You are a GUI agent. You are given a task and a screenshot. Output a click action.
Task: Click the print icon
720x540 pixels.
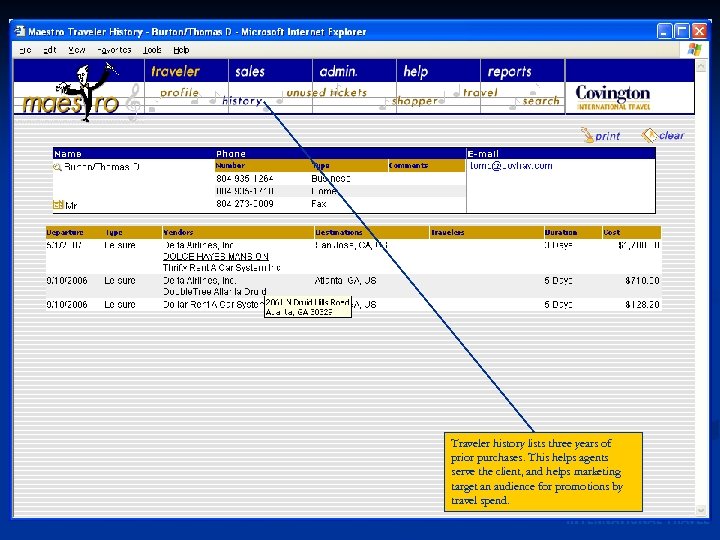click(x=601, y=135)
